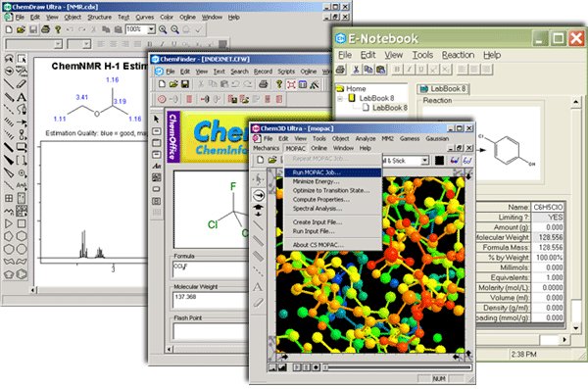
Task: Click Paste icon in E-Notebook toolbar
Action: 380,70
